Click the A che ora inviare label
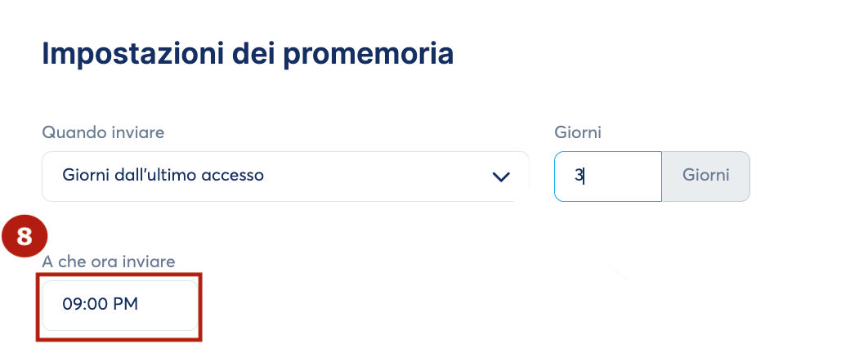 point(109,261)
